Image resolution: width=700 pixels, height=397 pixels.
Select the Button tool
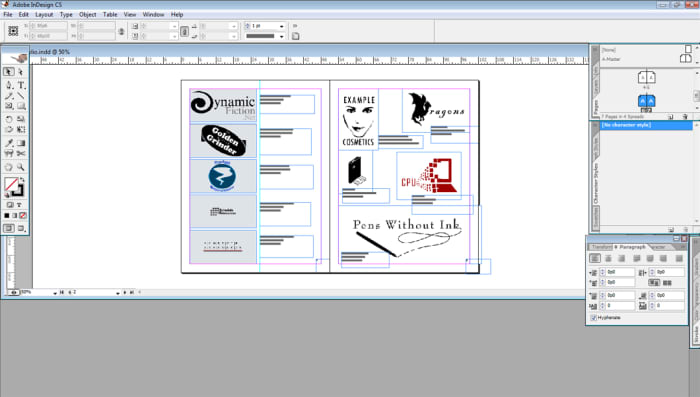click(9, 154)
